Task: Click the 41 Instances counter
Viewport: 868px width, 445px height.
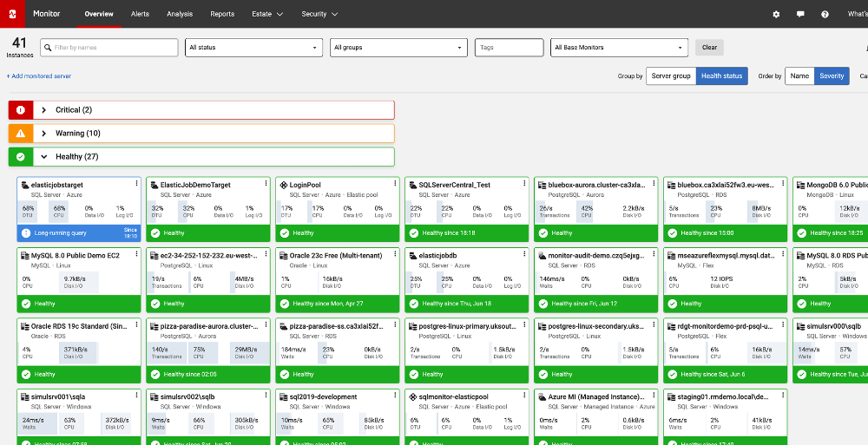Action: point(19,47)
